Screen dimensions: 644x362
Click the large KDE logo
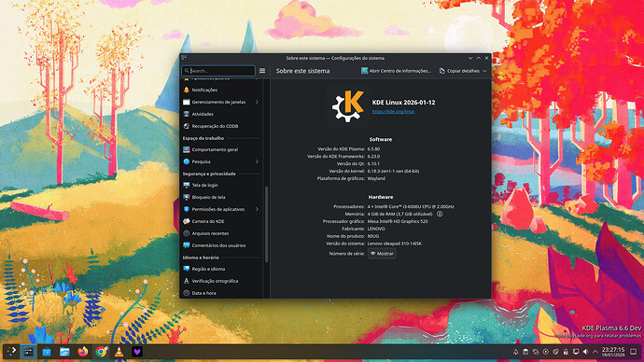[348, 105]
